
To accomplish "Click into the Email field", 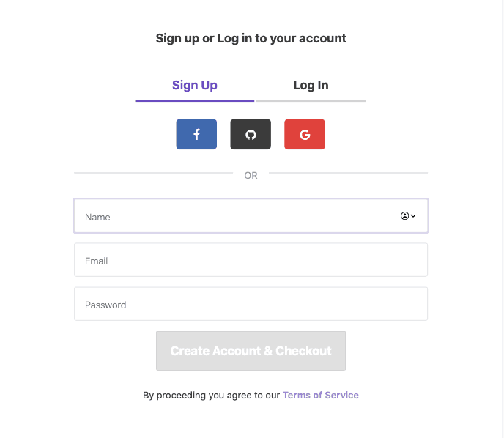I will click(x=251, y=260).
